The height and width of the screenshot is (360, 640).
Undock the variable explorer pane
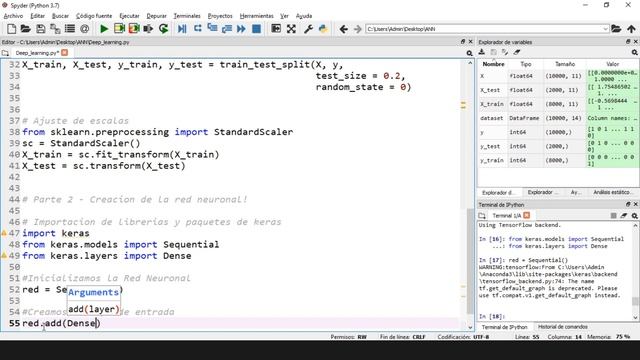tap(628, 42)
